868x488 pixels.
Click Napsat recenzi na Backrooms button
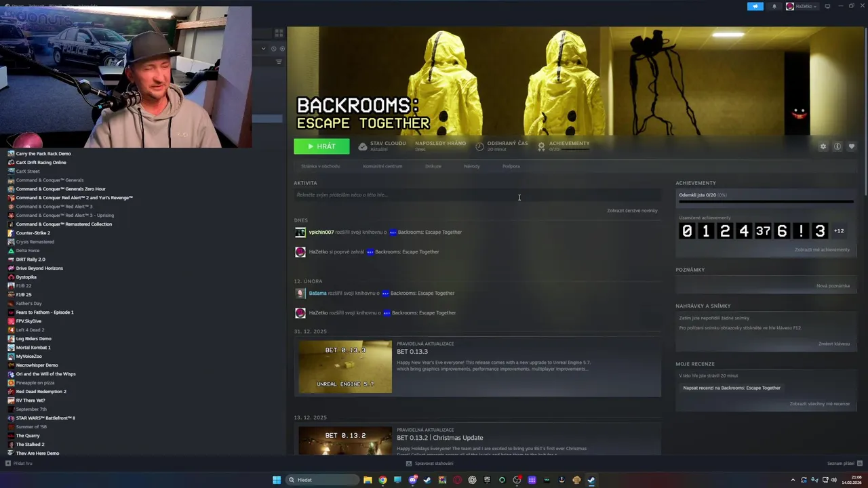point(732,388)
